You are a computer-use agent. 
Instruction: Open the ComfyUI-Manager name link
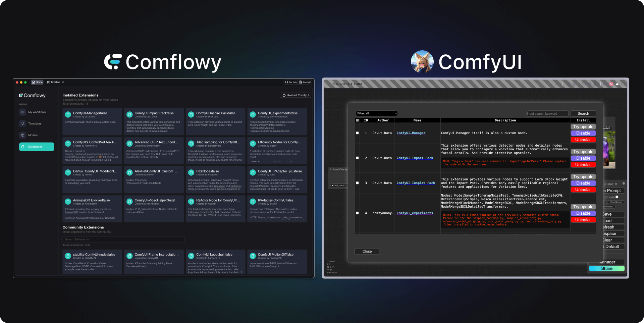[411, 133]
